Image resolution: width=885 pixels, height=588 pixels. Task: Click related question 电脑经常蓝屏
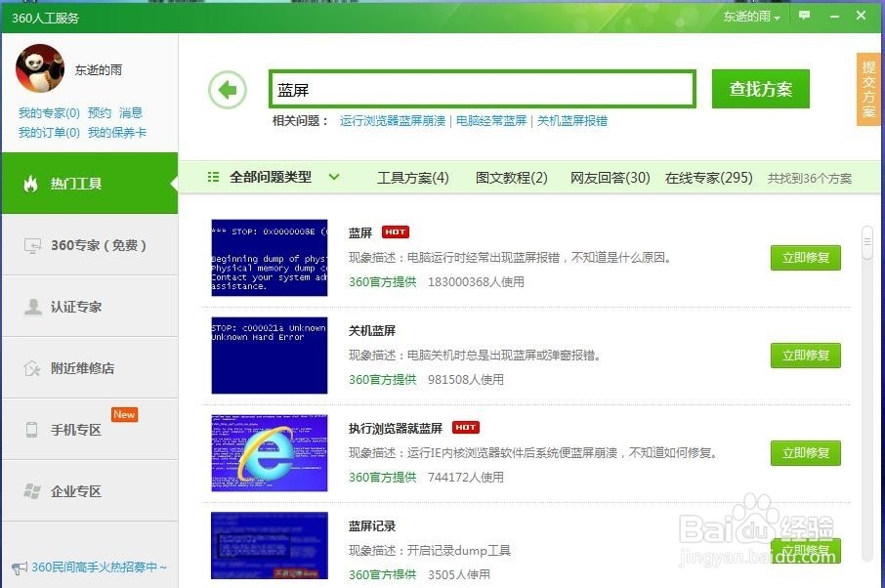pos(491,121)
